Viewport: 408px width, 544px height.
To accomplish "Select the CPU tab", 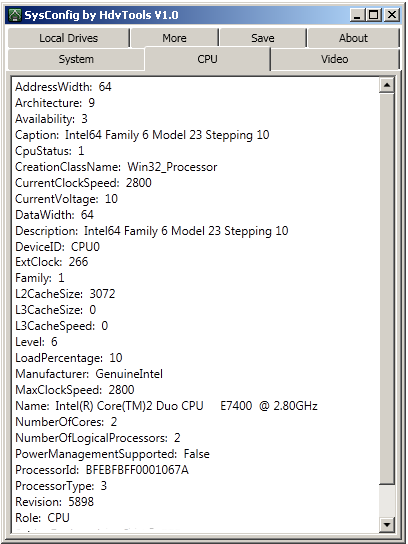I will pos(207,59).
